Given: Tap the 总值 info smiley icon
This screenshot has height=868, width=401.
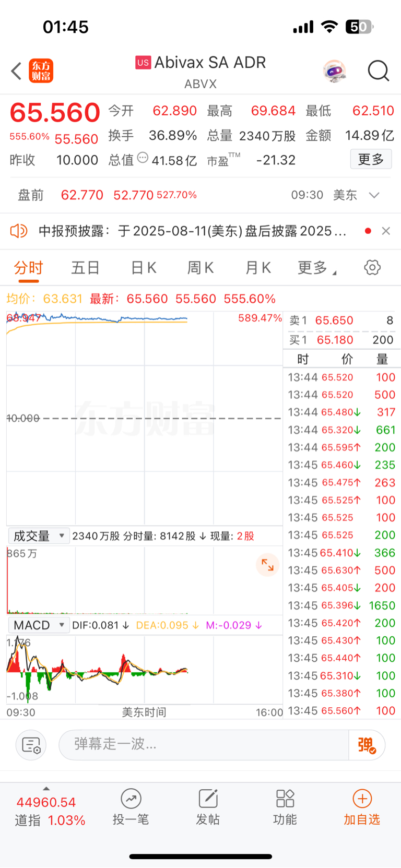Looking at the screenshot, I should point(143,158).
